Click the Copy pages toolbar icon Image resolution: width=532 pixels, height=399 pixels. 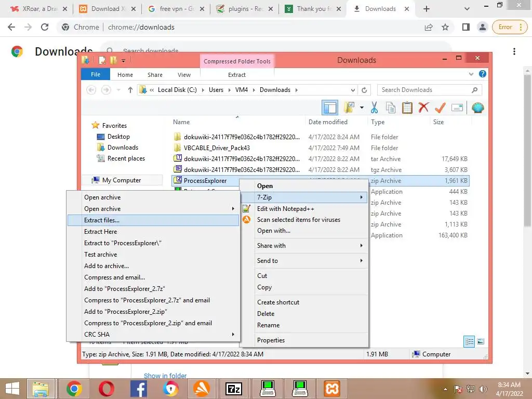pos(391,108)
